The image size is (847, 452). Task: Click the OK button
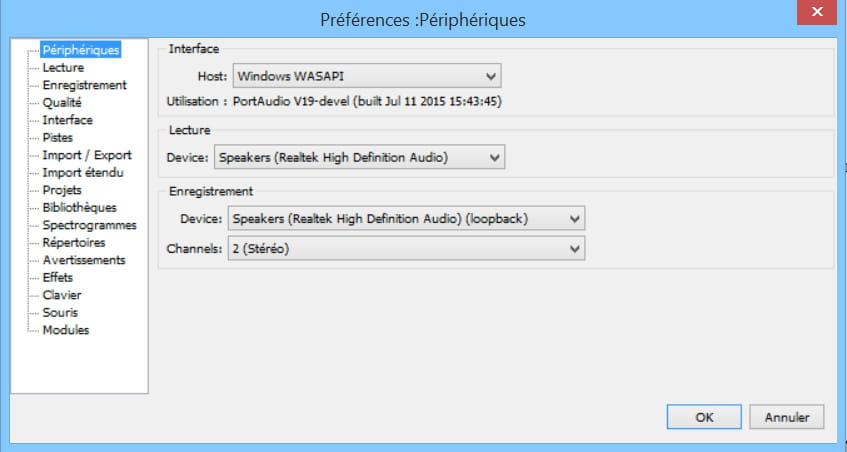coord(704,417)
